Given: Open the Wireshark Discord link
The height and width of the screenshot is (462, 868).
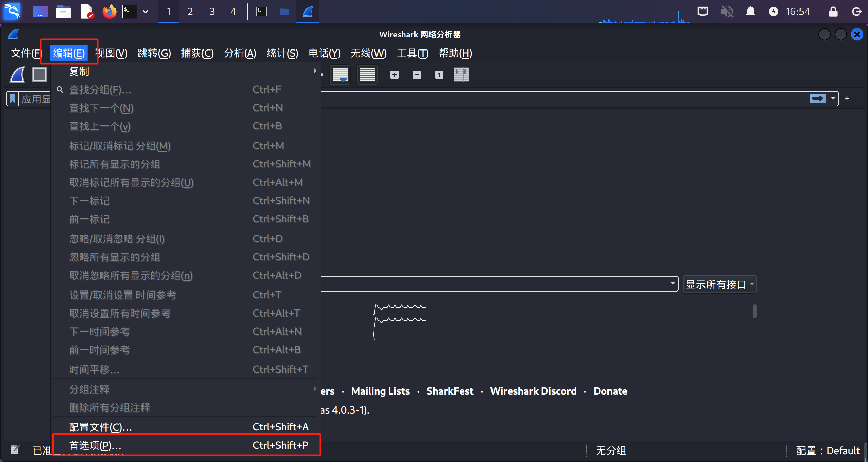Looking at the screenshot, I should [533, 391].
